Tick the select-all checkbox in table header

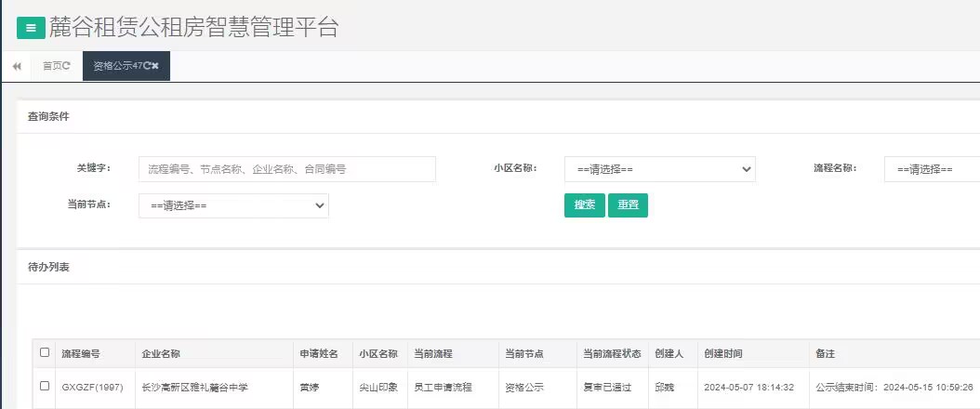[x=45, y=353]
